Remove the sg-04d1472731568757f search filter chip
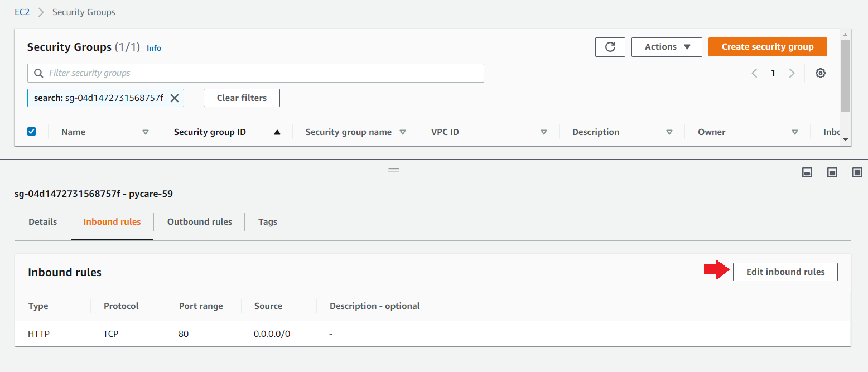The height and width of the screenshot is (372, 868). coord(175,98)
